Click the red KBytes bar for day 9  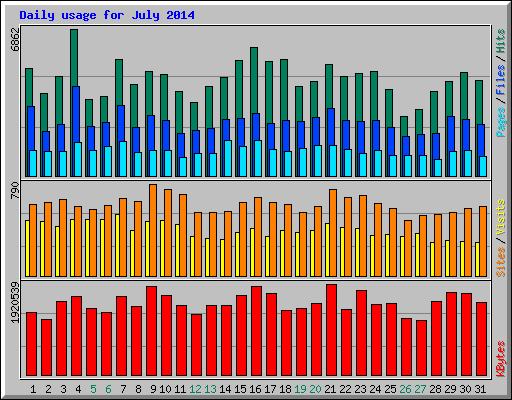coord(151,331)
